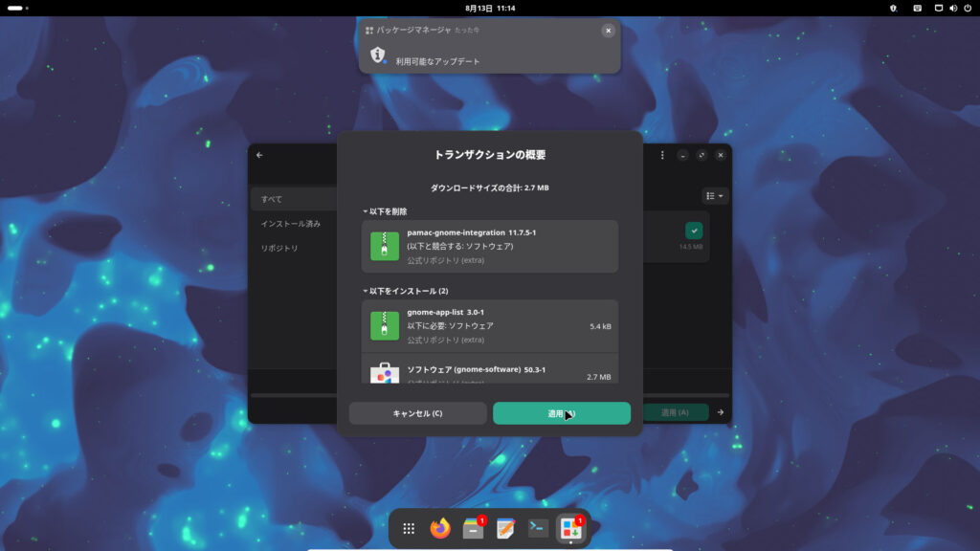Close the Pamac window

click(721, 155)
